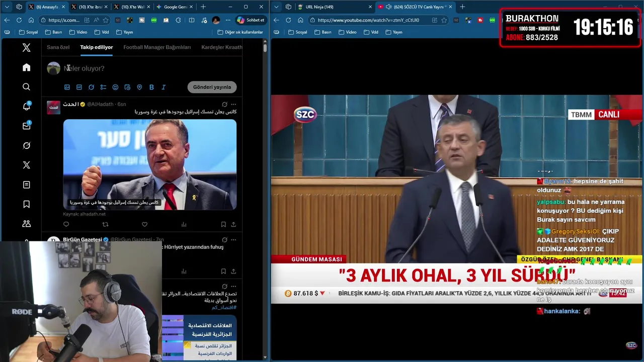
Task: Open X notifications bell
Action: tap(27, 106)
